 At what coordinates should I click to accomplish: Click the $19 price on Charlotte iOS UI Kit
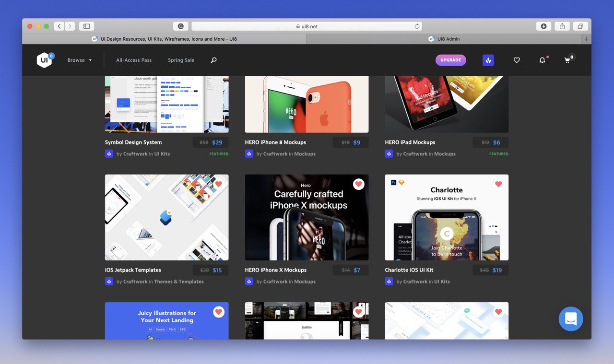click(x=497, y=270)
